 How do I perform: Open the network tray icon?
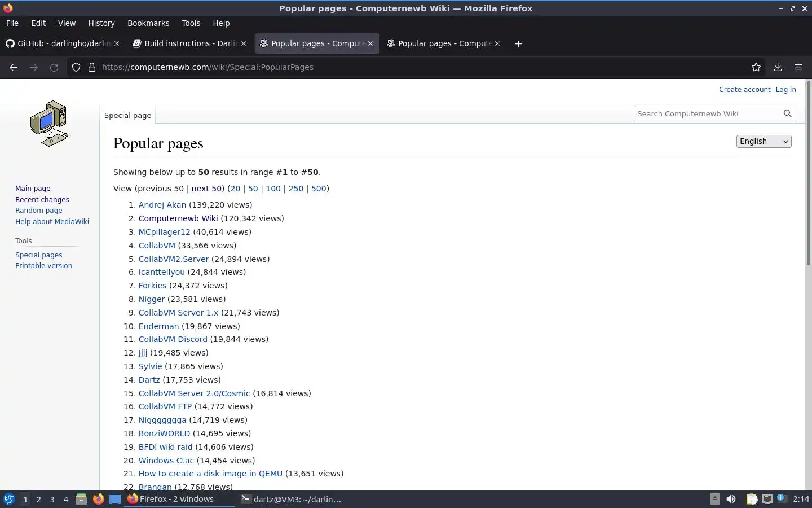point(767,499)
